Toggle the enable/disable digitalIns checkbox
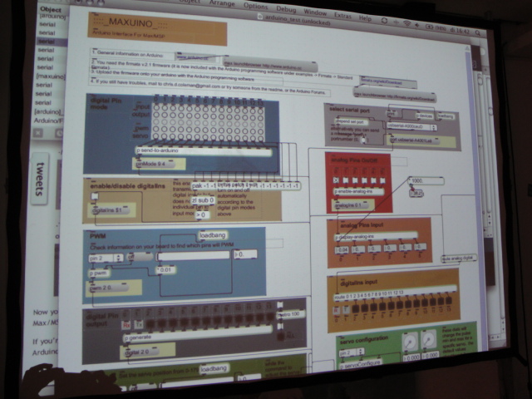The image size is (532, 399). [95, 198]
